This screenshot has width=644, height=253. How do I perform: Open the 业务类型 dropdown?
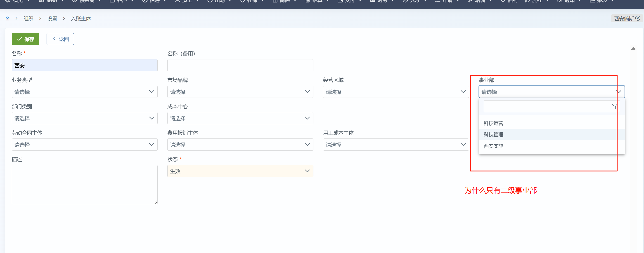pyautogui.click(x=85, y=92)
